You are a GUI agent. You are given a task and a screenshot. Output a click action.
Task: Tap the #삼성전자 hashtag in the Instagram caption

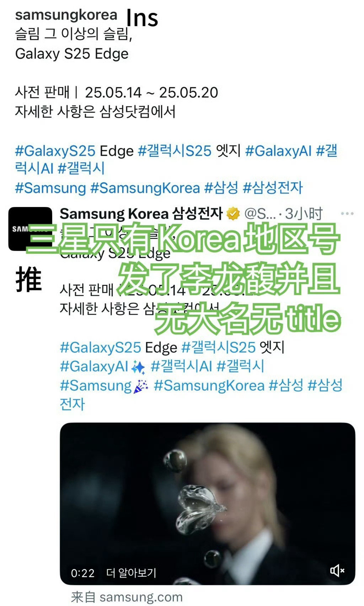coord(273,188)
